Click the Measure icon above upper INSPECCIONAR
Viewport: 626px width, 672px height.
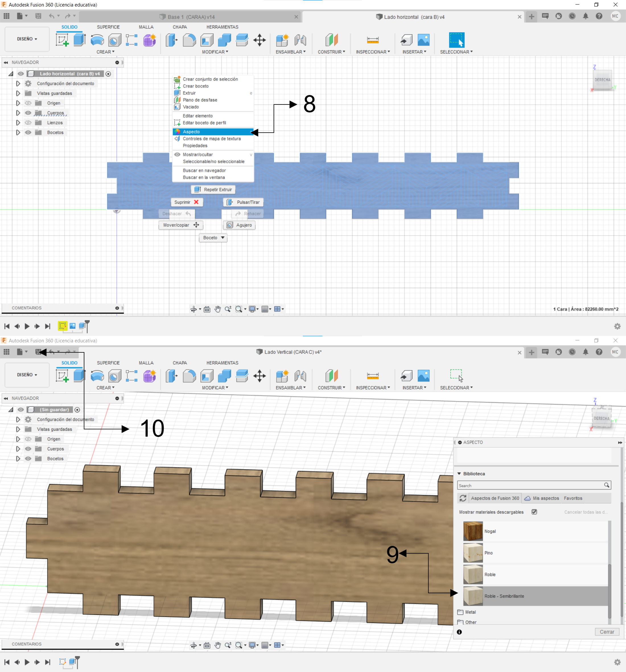tap(372, 40)
